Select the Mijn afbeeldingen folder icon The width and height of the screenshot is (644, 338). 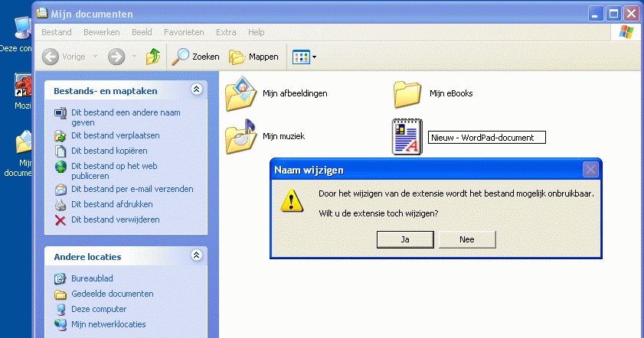(240, 94)
